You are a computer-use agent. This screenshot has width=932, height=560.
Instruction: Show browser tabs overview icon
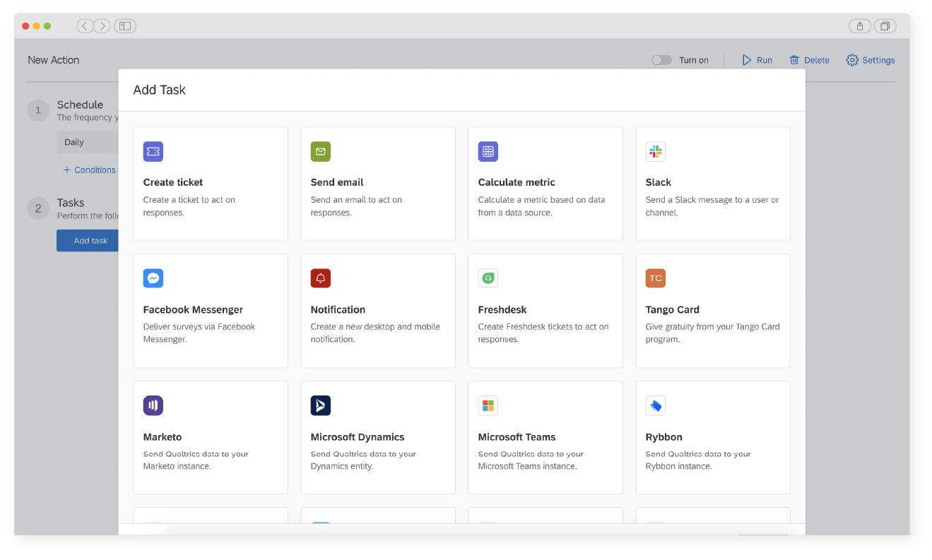point(885,26)
